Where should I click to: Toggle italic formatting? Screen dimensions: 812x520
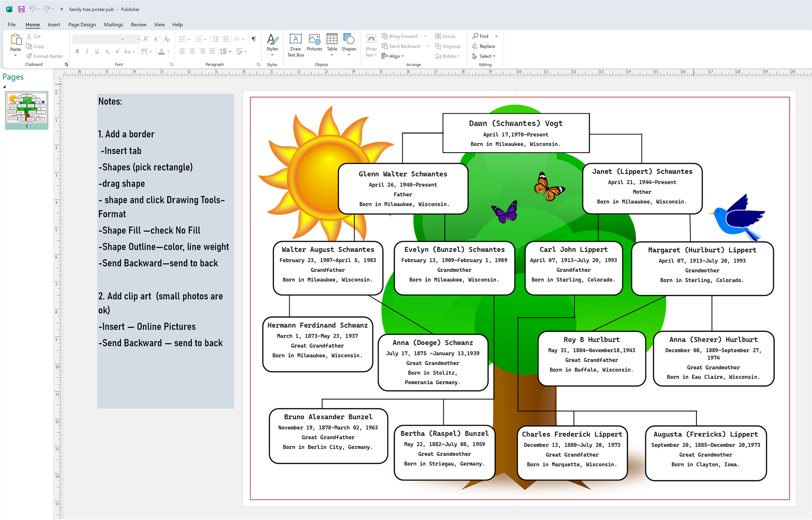(87, 51)
